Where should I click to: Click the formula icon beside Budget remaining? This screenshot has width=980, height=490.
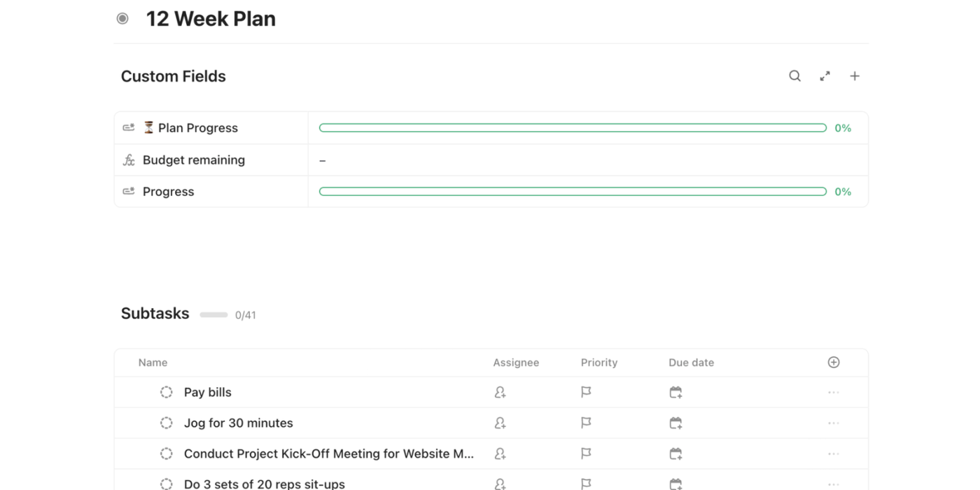[128, 160]
